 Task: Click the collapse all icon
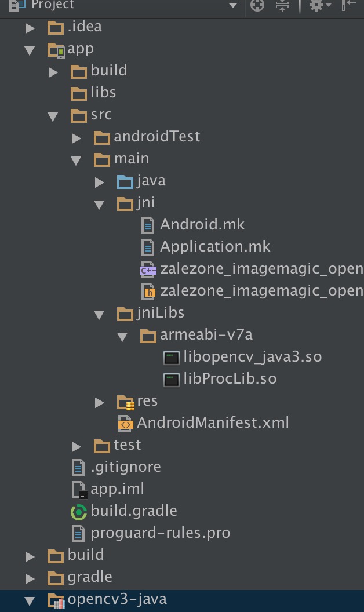(282, 6)
